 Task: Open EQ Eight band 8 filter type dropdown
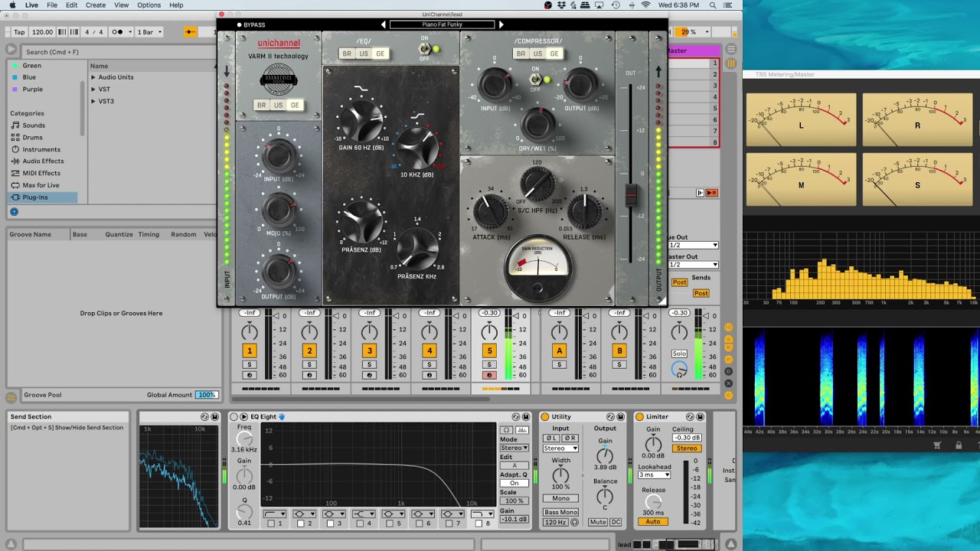[482, 514]
